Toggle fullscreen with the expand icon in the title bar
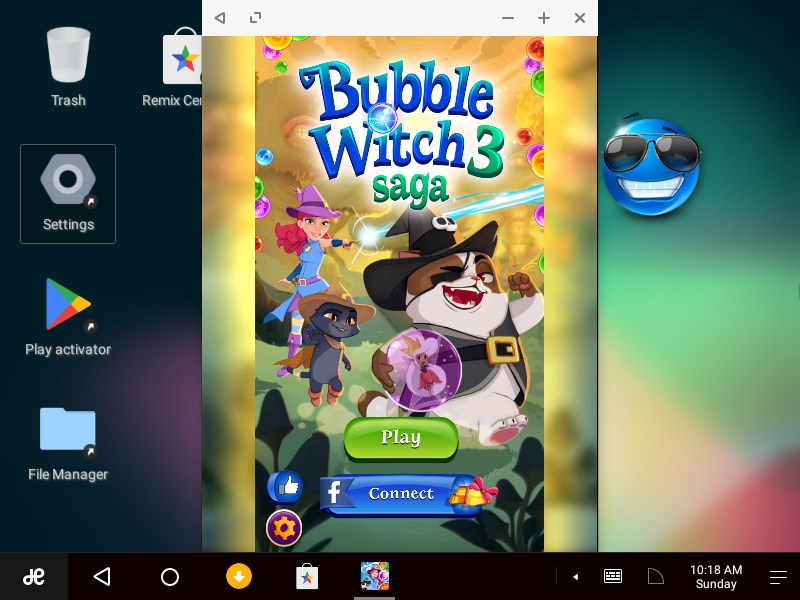Screen dimensions: 800x600 [256, 18]
